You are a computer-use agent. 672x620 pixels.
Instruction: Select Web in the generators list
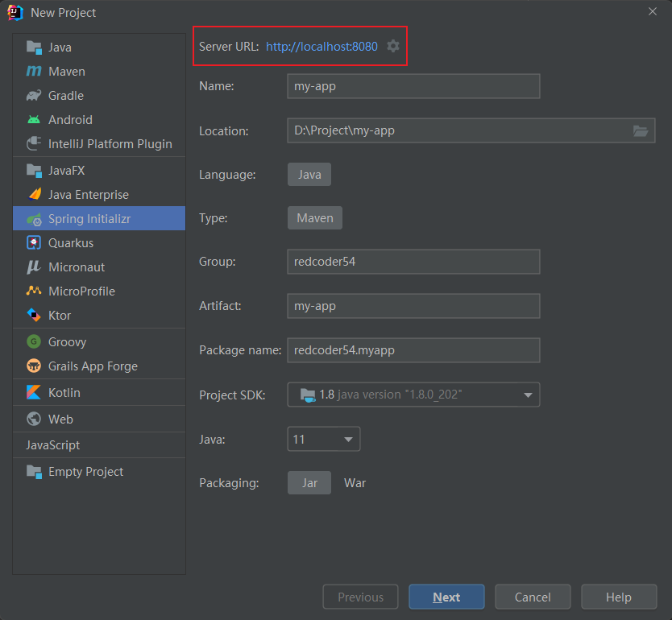click(x=99, y=419)
